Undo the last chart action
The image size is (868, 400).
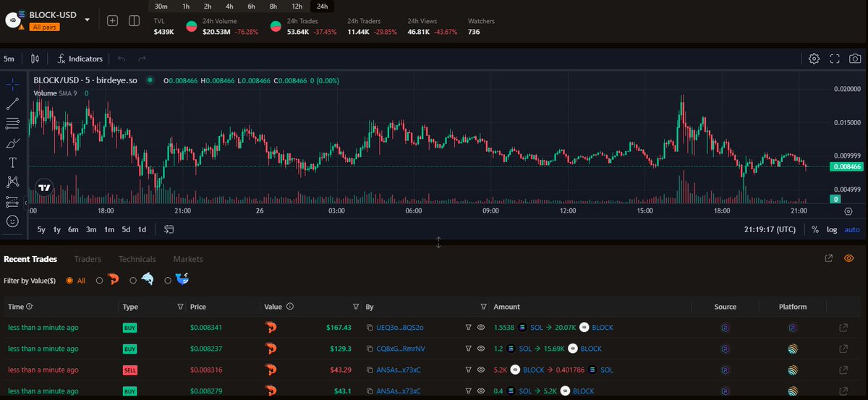click(122, 59)
